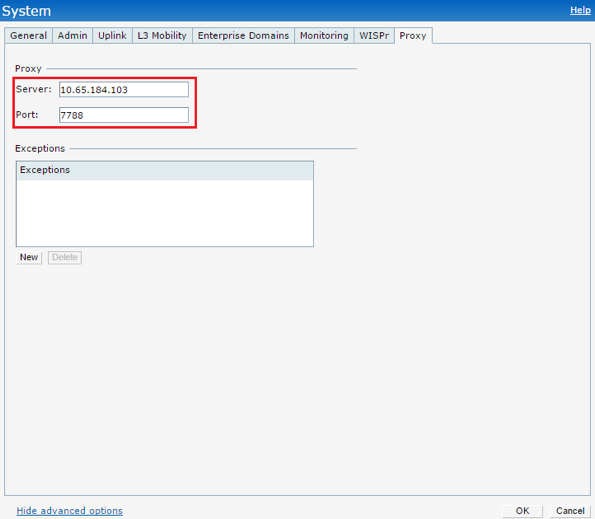Image resolution: width=595 pixels, height=519 pixels.
Task: Click the System title heading
Action: [x=26, y=11]
